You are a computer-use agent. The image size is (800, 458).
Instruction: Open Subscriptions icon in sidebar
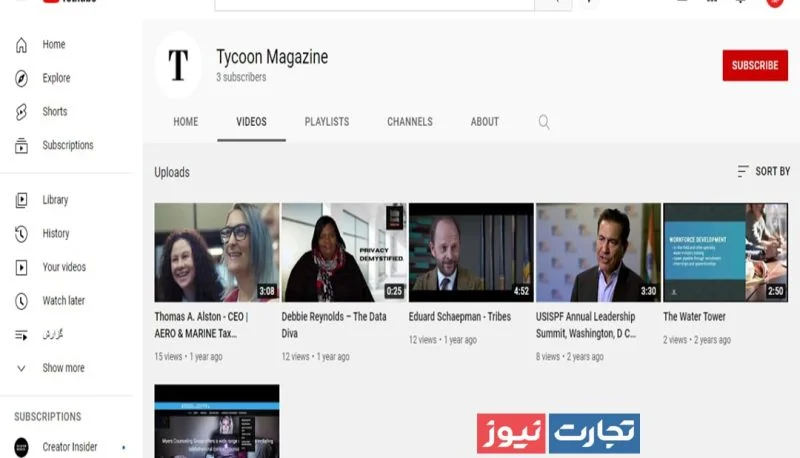[x=21, y=145]
